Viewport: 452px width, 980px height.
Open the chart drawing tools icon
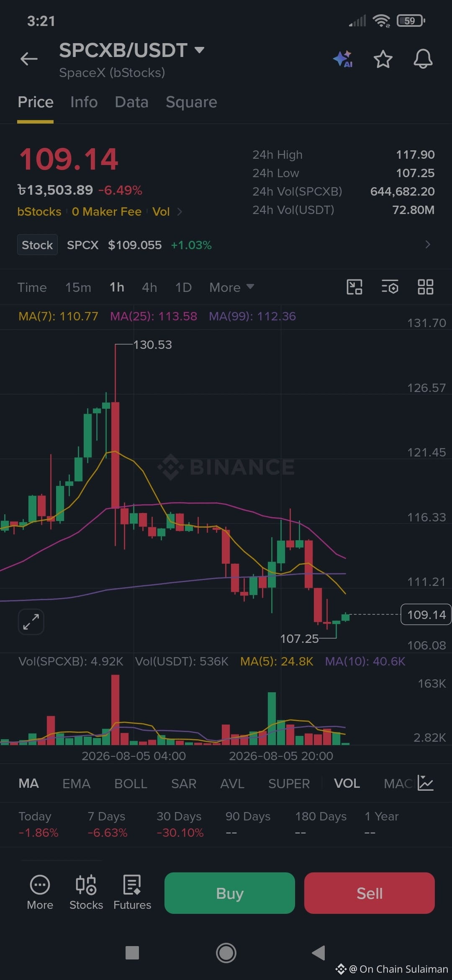click(354, 287)
